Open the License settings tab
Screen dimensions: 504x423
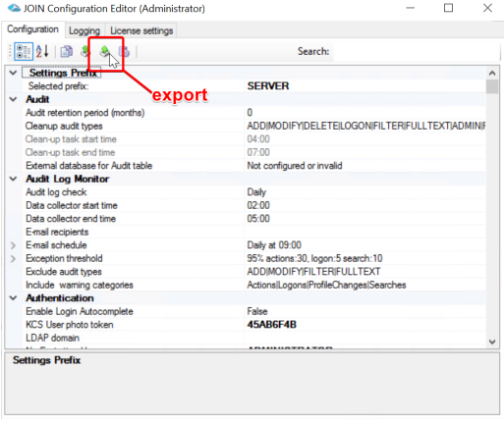pyautogui.click(x=141, y=30)
